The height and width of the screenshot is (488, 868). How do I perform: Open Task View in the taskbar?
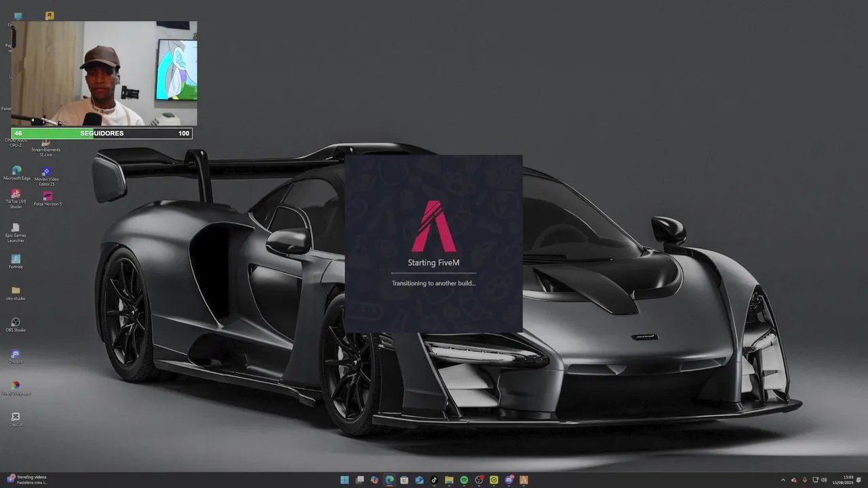(360, 480)
